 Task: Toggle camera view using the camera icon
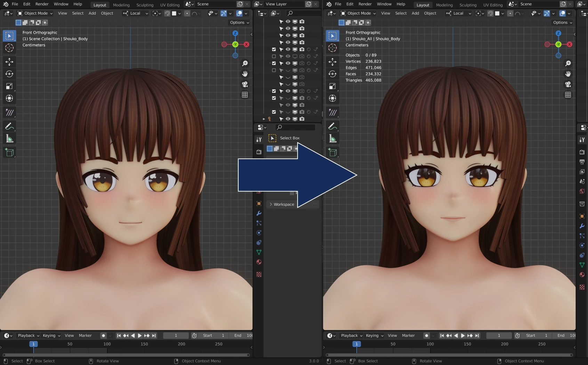click(x=245, y=84)
